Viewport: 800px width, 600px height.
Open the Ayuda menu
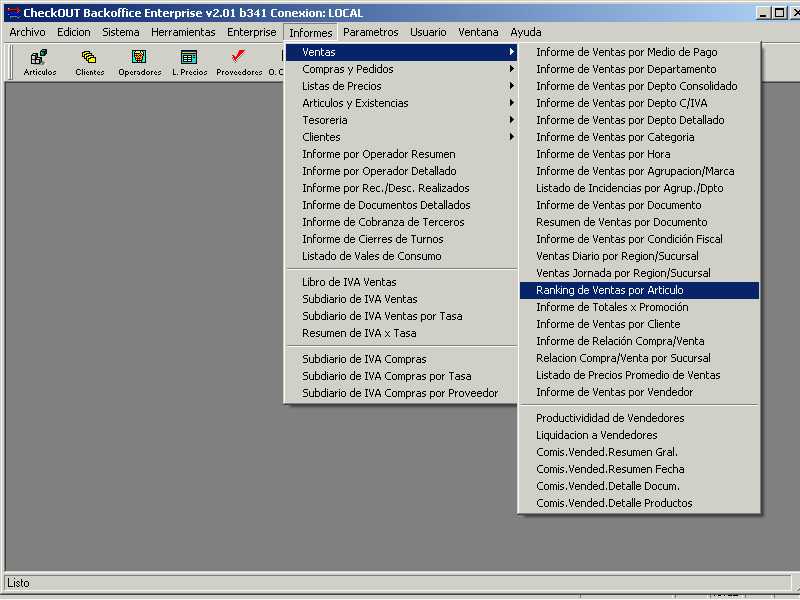pyautogui.click(x=526, y=32)
